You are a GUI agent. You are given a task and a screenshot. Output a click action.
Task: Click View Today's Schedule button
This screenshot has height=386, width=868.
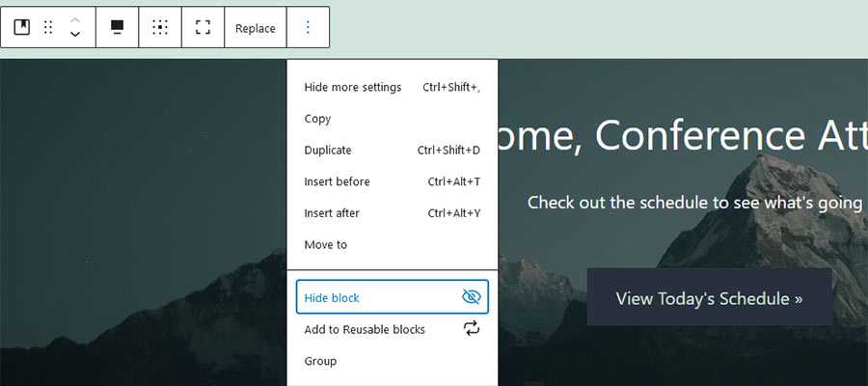709,298
